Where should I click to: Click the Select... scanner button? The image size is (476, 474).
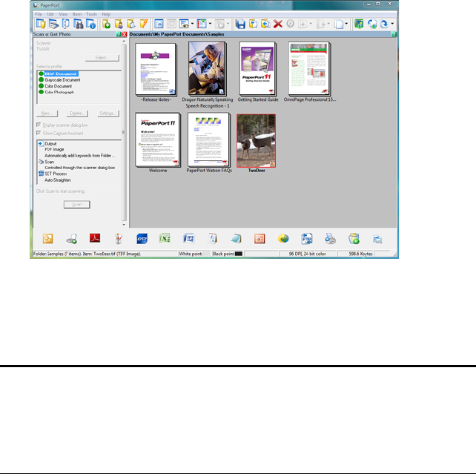tap(102, 58)
